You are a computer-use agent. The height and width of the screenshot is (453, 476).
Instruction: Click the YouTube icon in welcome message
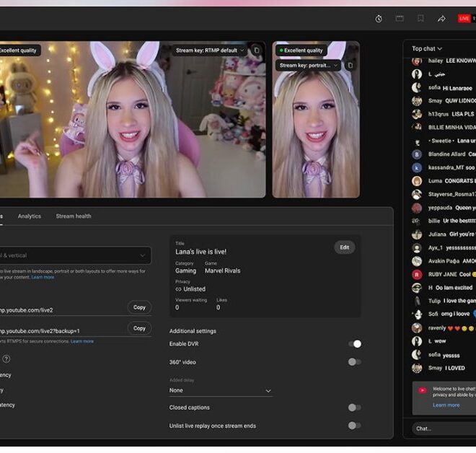click(422, 390)
